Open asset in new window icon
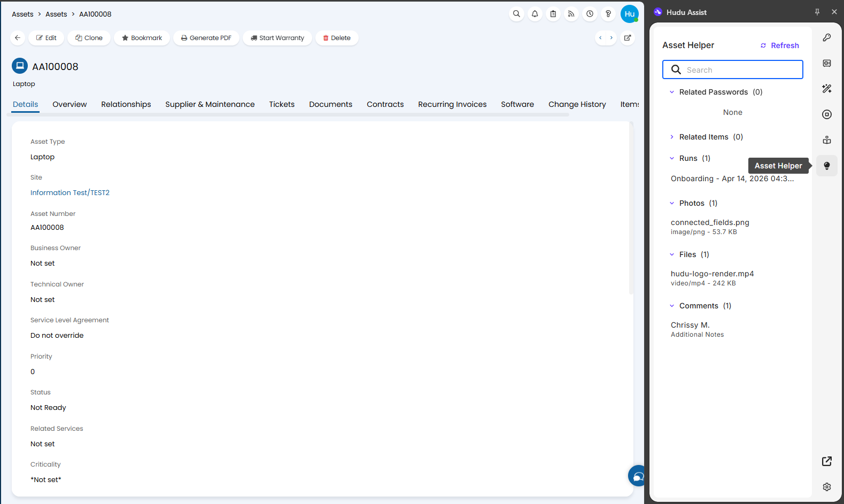 point(628,38)
